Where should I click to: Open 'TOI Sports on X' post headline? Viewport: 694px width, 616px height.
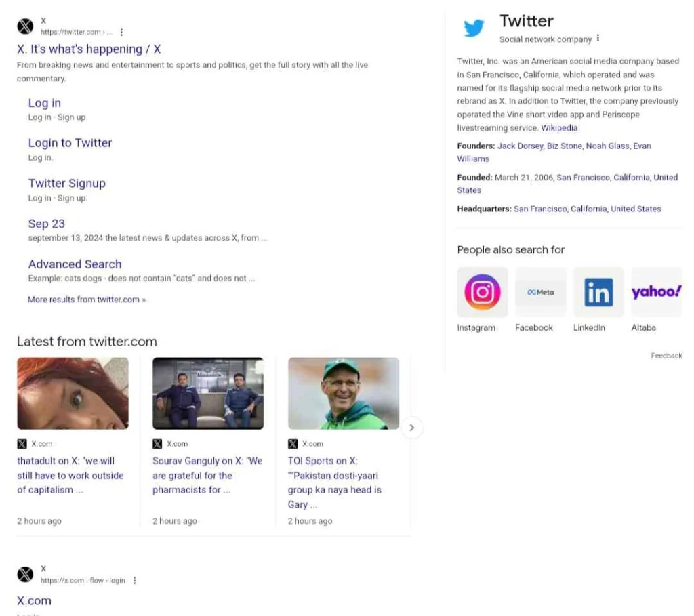[x=335, y=482]
